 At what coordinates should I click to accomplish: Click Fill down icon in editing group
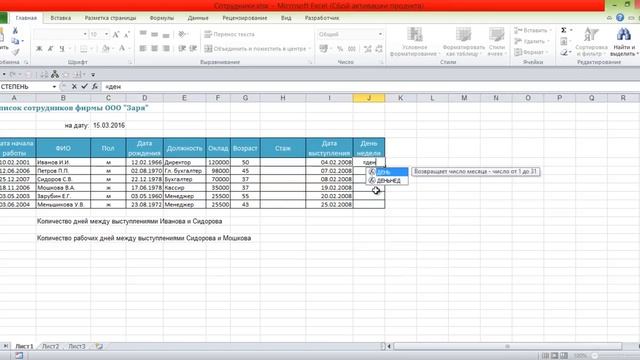pyautogui.click(x=564, y=41)
